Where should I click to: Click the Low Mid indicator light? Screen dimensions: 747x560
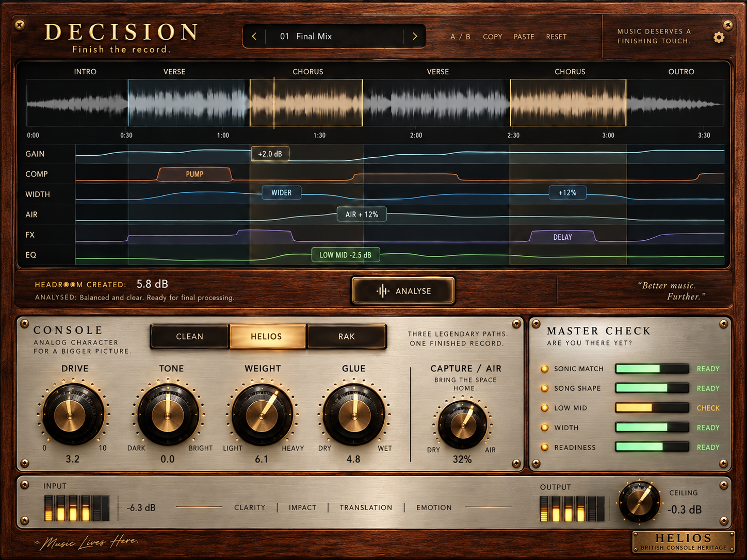(x=544, y=408)
